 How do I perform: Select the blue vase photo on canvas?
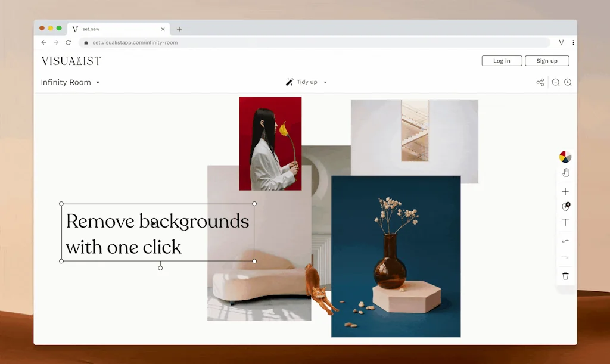pos(397,256)
